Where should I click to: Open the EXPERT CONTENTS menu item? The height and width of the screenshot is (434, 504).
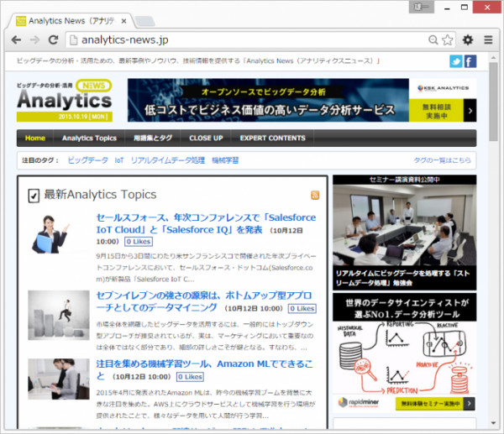272,139
